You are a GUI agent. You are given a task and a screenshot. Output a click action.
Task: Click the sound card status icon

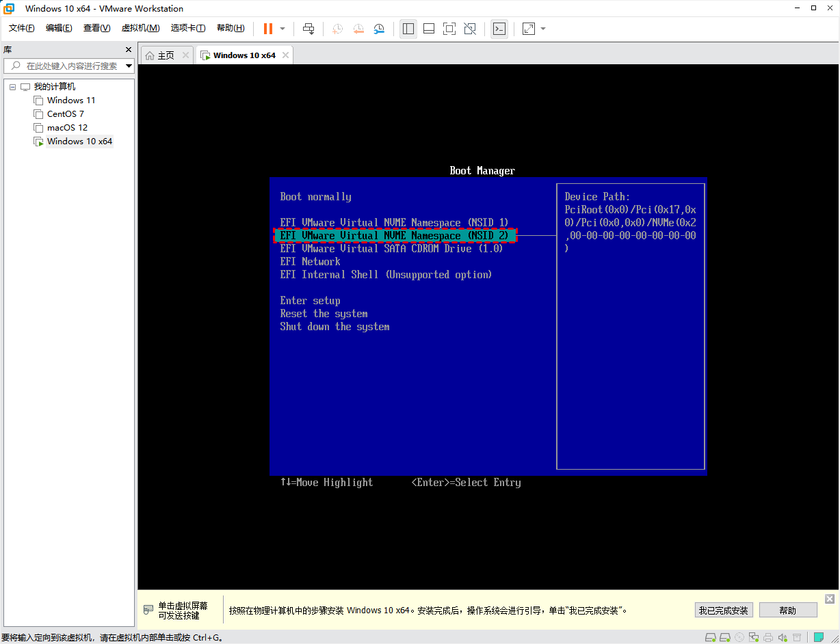[783, 637]
